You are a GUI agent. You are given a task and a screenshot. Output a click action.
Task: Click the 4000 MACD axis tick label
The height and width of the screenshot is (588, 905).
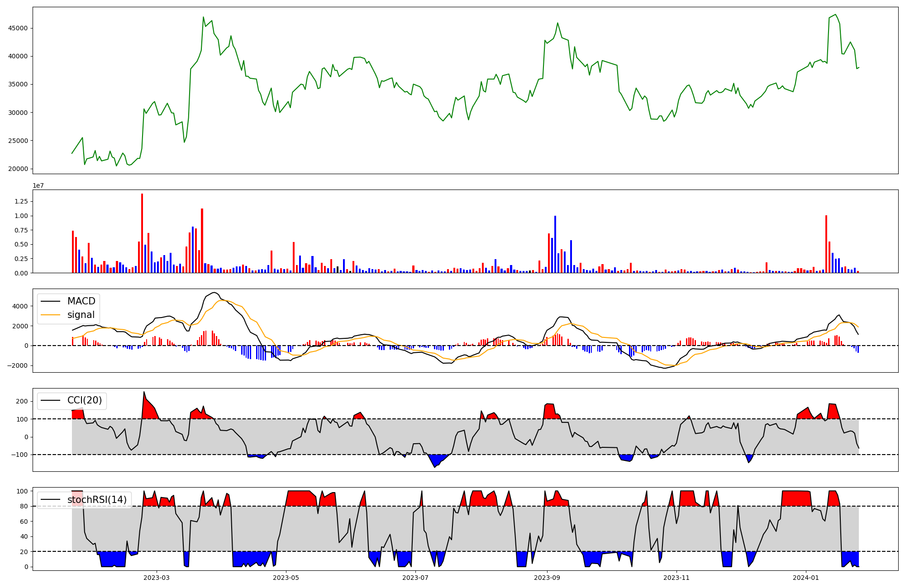tap(20, 306)
